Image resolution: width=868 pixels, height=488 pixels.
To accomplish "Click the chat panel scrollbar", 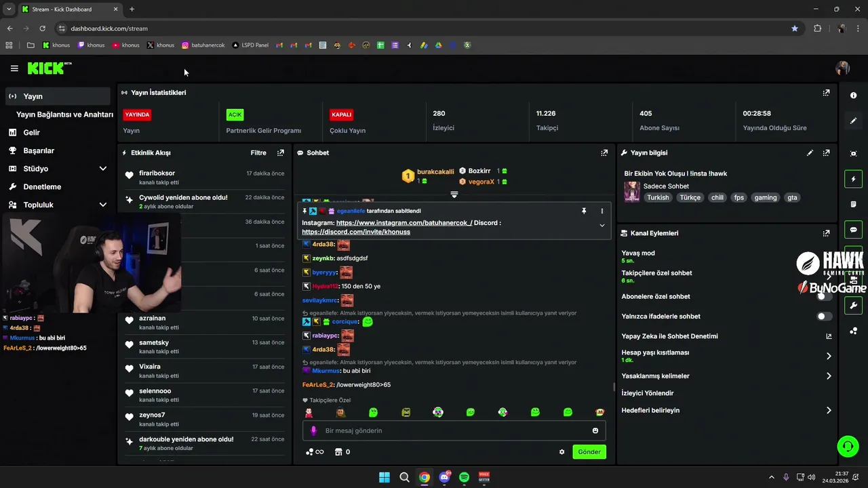I will click(x=614, y=388).
